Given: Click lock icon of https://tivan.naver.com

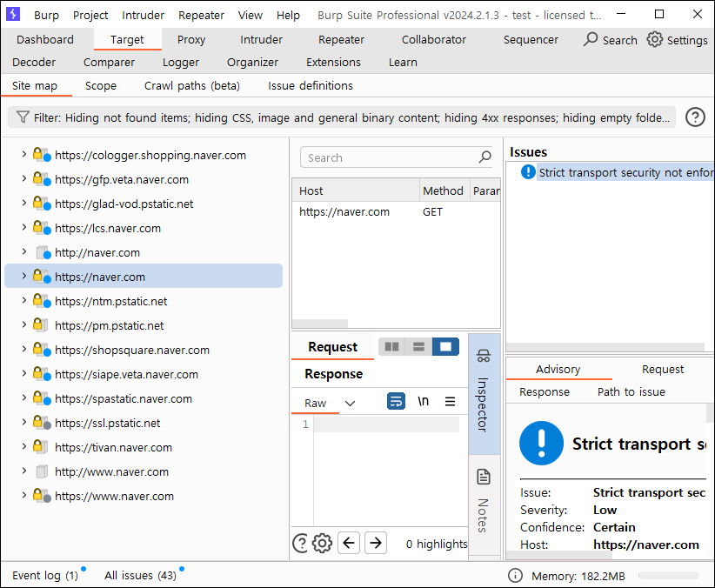Looking at the screenshot, I should tap(40, 447).
